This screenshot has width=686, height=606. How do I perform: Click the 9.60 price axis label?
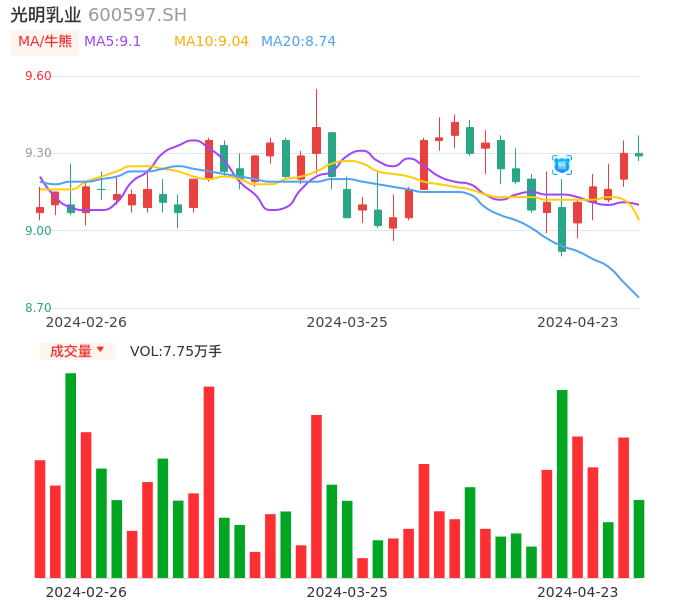(37, 76)
